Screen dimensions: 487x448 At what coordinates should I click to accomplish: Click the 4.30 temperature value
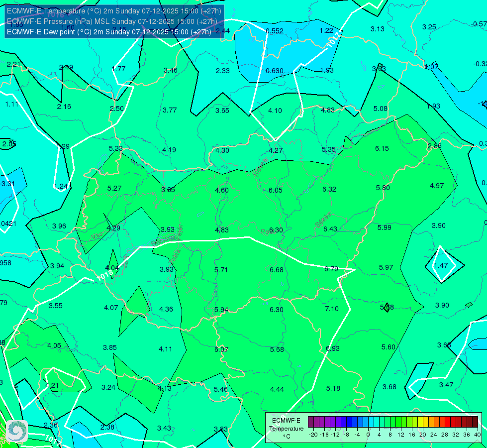click(222, 151)
